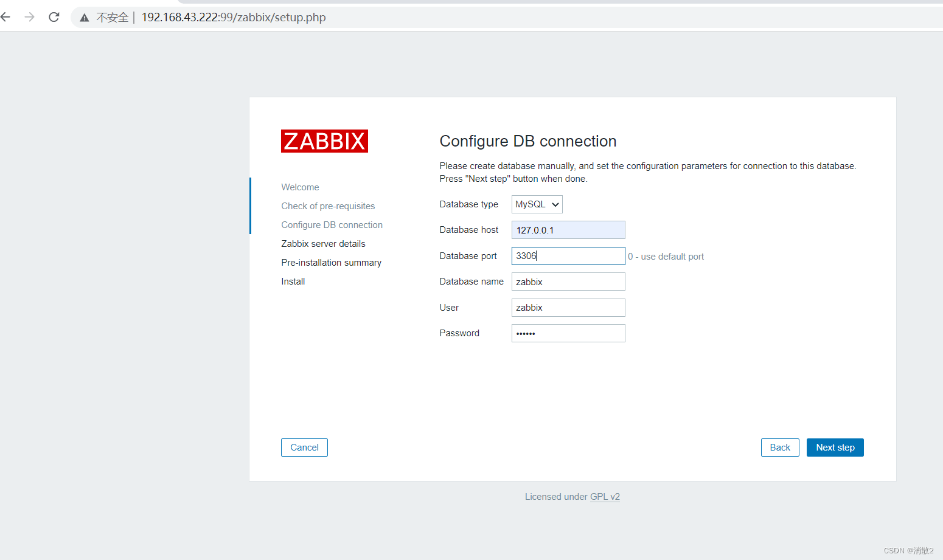
Task: Select Check of pre-requisites step
Action: click(x=328, y=206)
